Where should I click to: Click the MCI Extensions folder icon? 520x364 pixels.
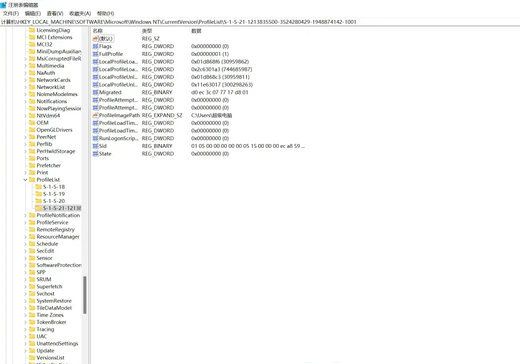click(32, 37)
